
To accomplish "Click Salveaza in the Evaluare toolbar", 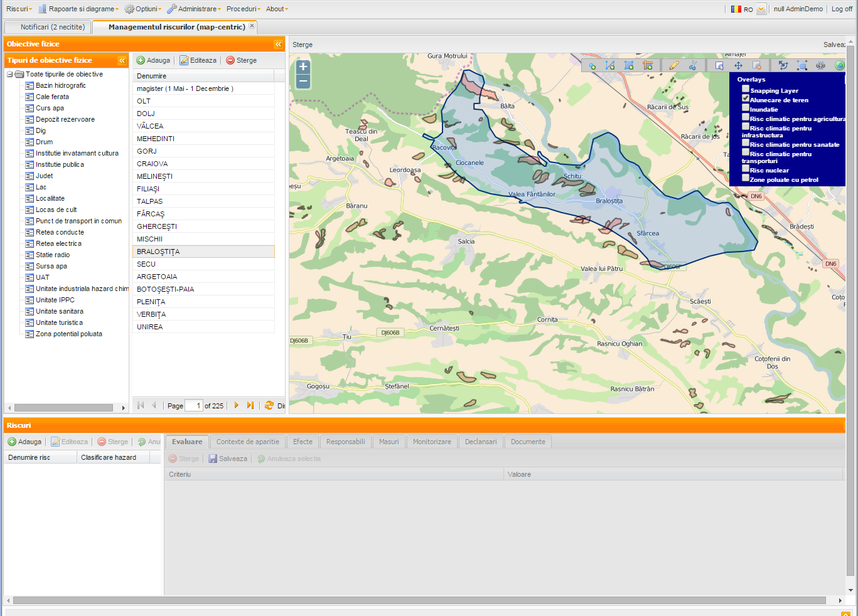I will [228, 459].
